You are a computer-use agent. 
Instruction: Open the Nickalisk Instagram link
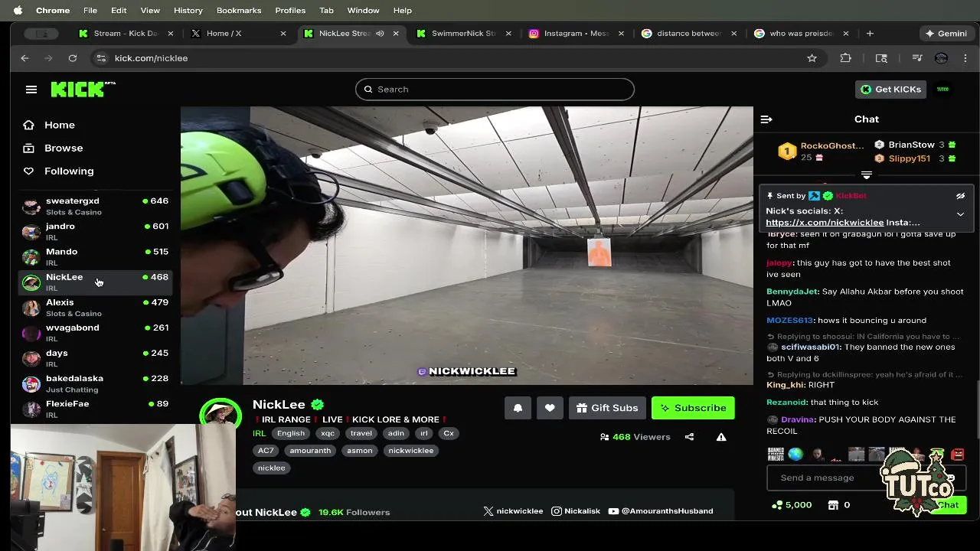576,511
